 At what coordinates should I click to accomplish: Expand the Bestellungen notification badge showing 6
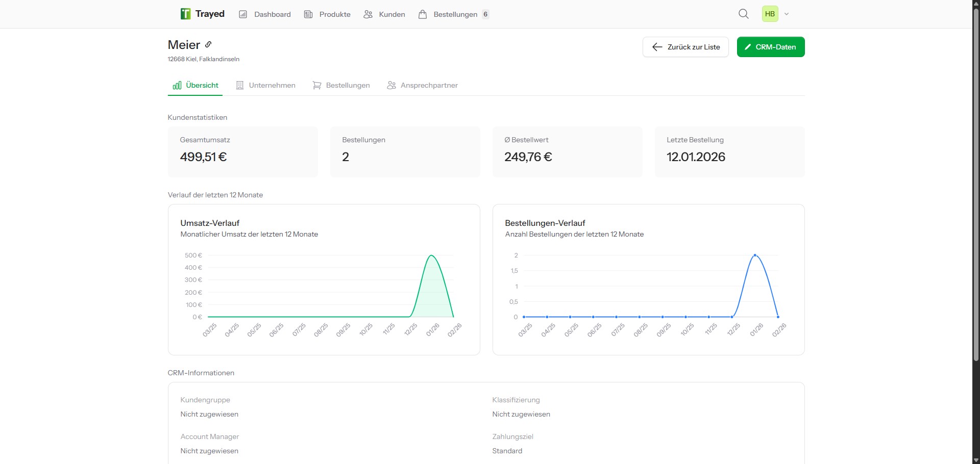[484, 14]
